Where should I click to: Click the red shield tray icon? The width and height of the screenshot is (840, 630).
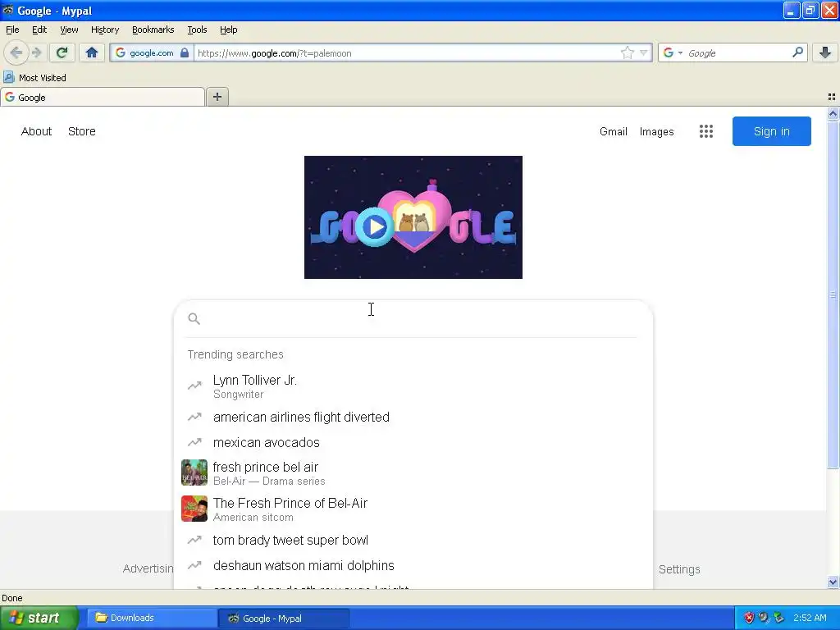click(749, 618)
